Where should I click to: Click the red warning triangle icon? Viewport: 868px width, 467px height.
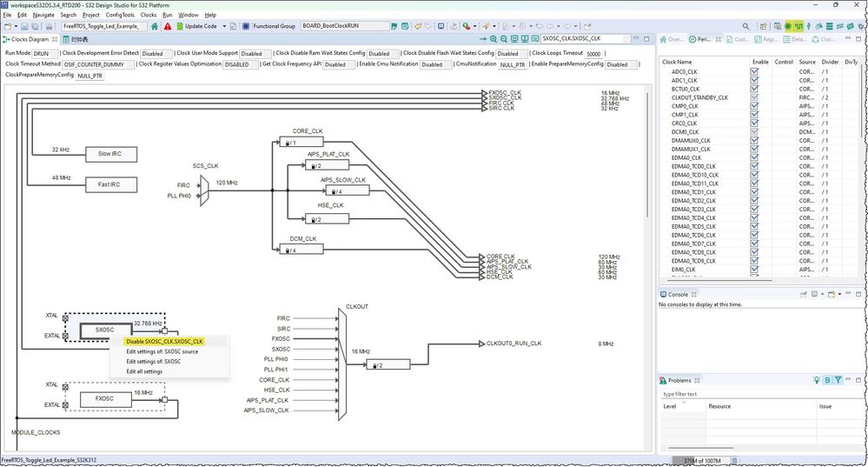pos(168,26)
